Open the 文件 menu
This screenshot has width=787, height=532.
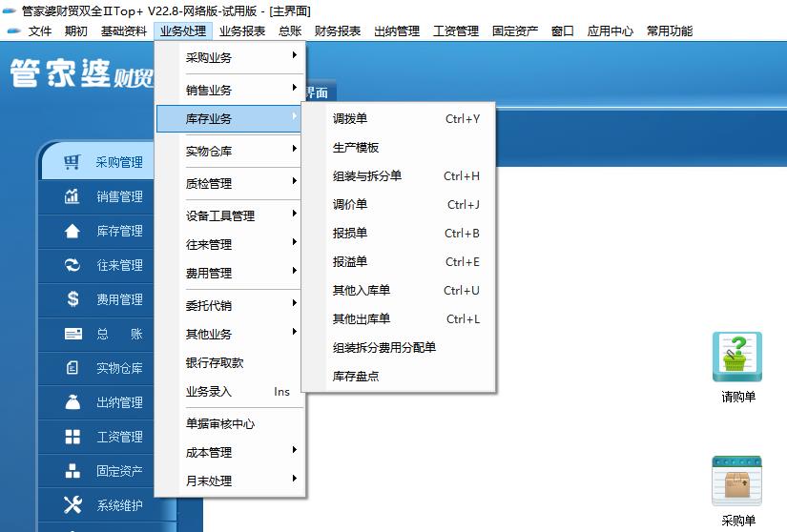40,31
